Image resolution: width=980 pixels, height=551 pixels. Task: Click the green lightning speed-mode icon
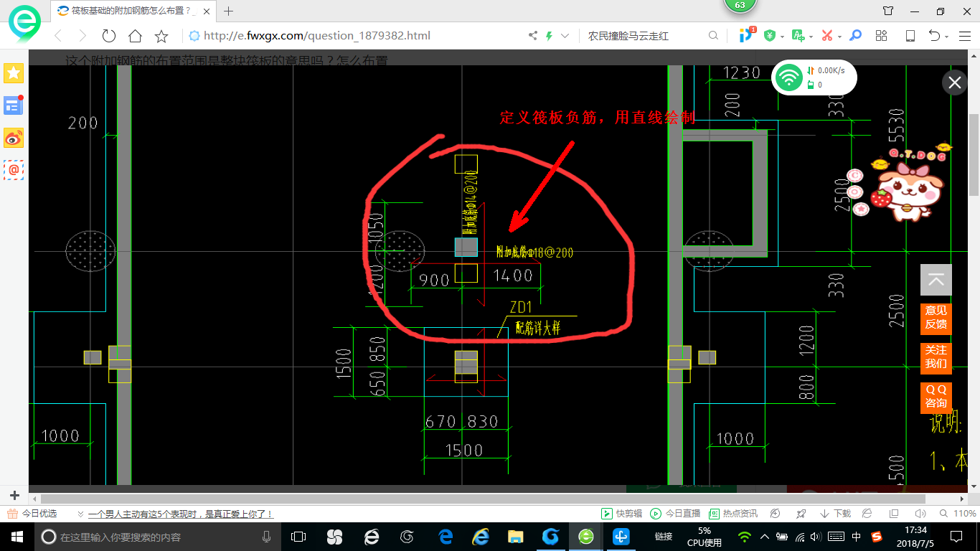[550, 36]
